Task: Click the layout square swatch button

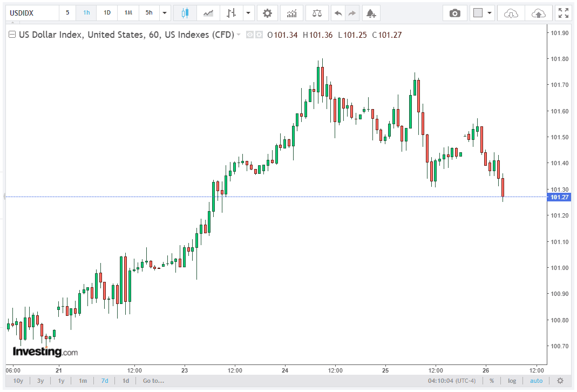Action: (x=478, y=13)
